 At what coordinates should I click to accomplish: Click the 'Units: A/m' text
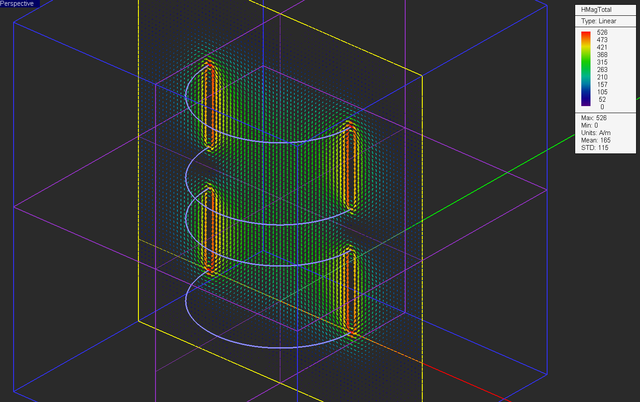click(596, 133)
